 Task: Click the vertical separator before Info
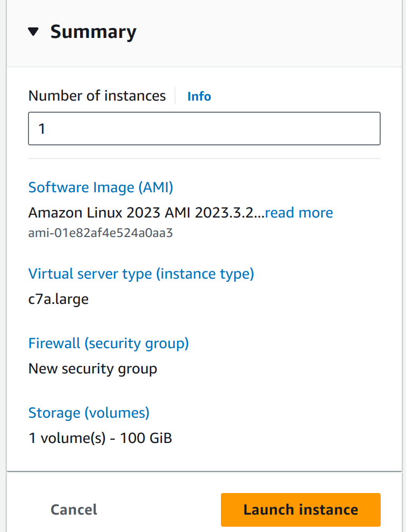click(x=176, y=96)
